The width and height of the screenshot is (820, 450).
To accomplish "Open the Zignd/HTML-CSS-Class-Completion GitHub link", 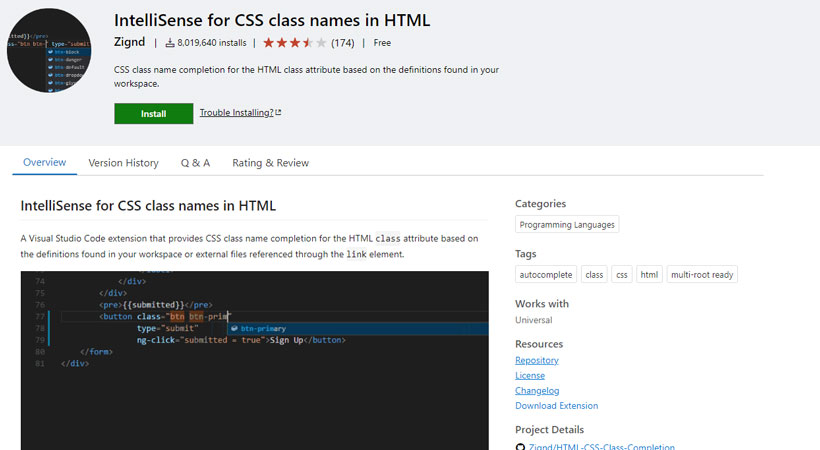I will tap(601, 446).
